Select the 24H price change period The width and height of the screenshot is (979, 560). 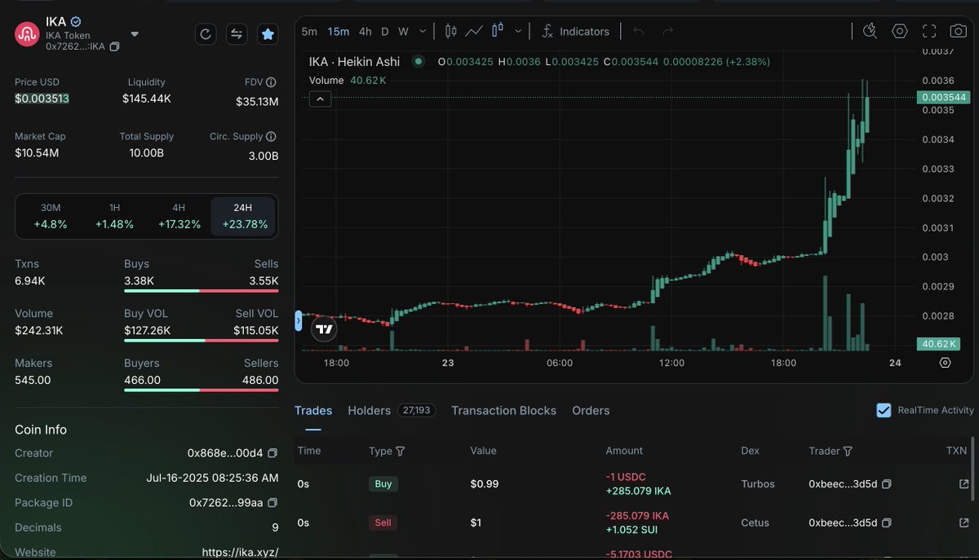(243, 216)
